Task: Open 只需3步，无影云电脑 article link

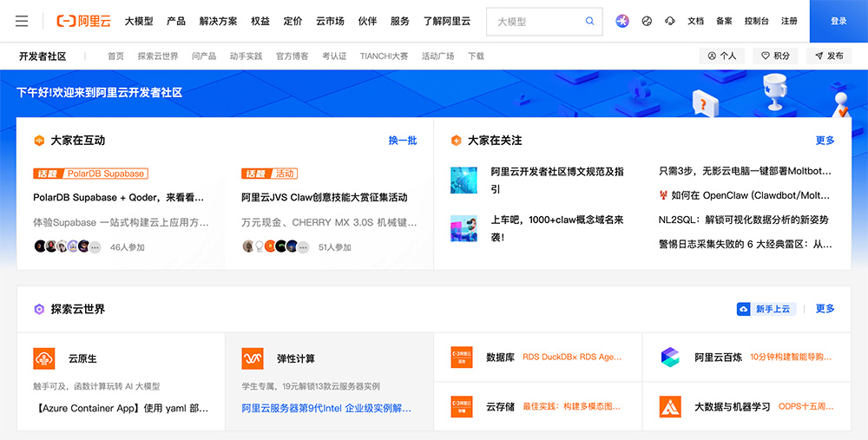Action: (x=745, y=171)
